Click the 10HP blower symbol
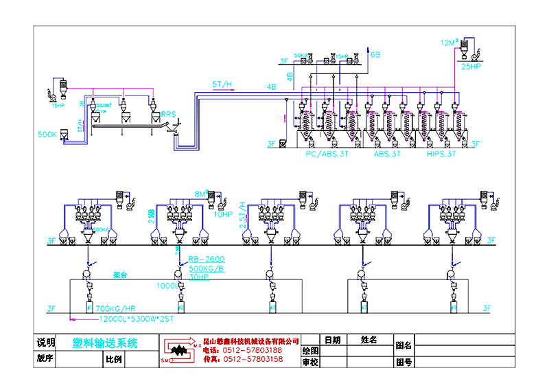549x392 pixels. pyautogui.click(x=222, y=204)
